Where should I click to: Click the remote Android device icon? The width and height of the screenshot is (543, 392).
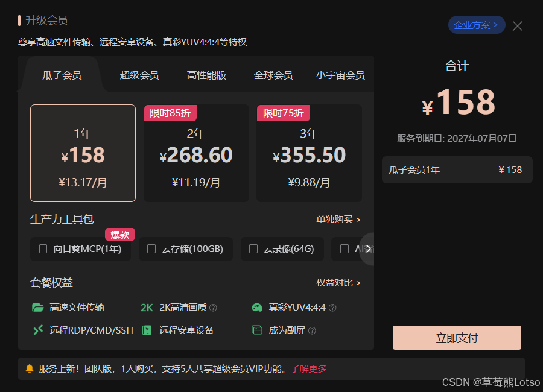tap(147, 330)
